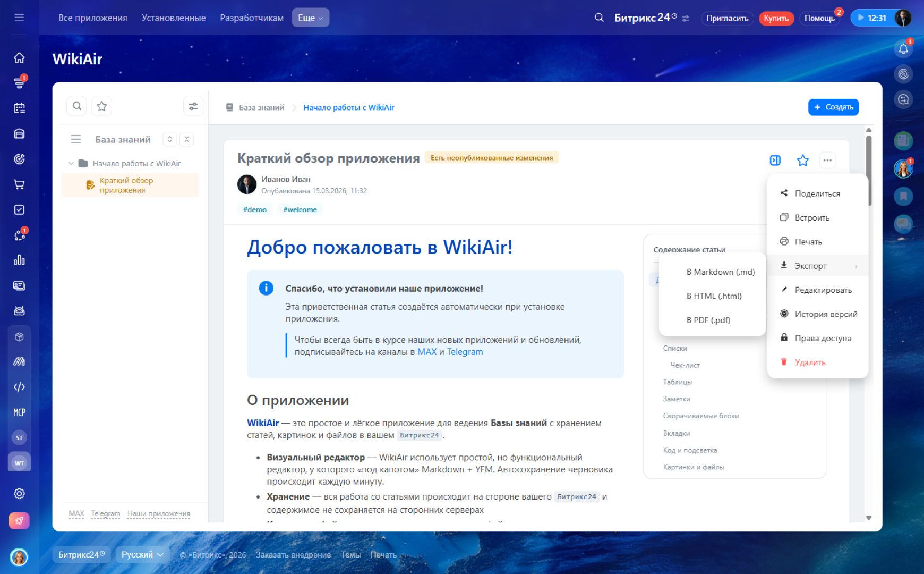This screenshot has width=924, height=574.
Task: Jump to 'Сворачиваемые блоки' in contents
Action: pyautogui.click(x=701, y=416)
